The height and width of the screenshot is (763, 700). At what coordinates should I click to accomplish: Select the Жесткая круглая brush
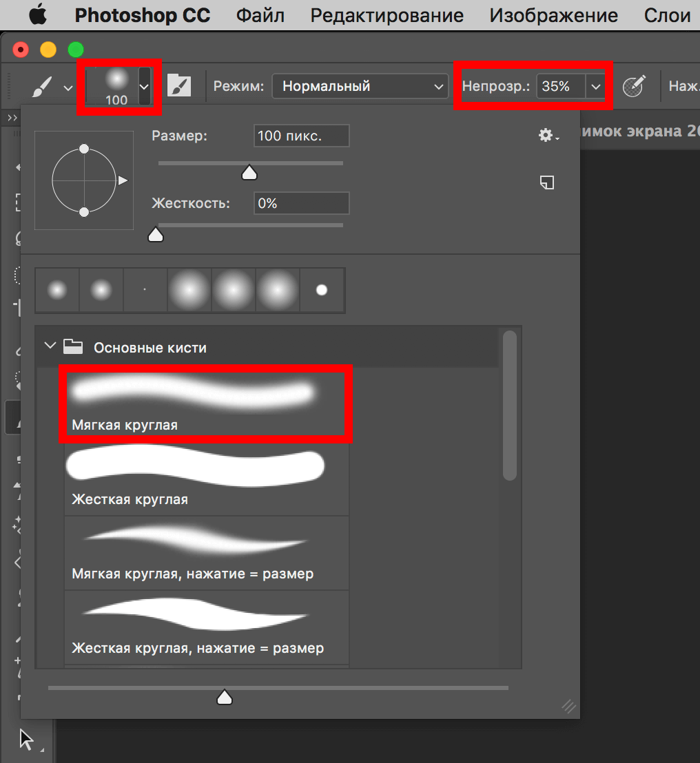click(205, 479)
